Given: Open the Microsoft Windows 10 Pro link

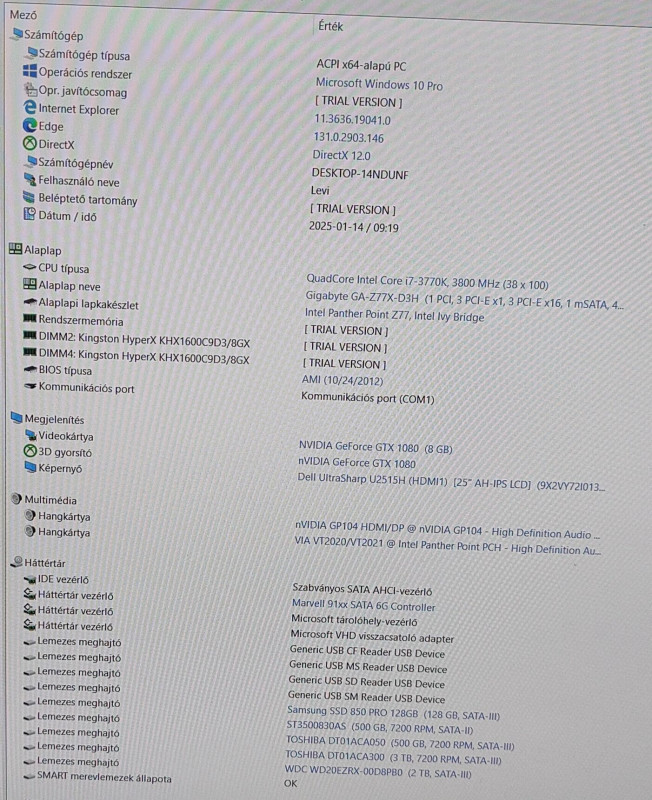Looking at the screenshot, I should click(379, 84).
